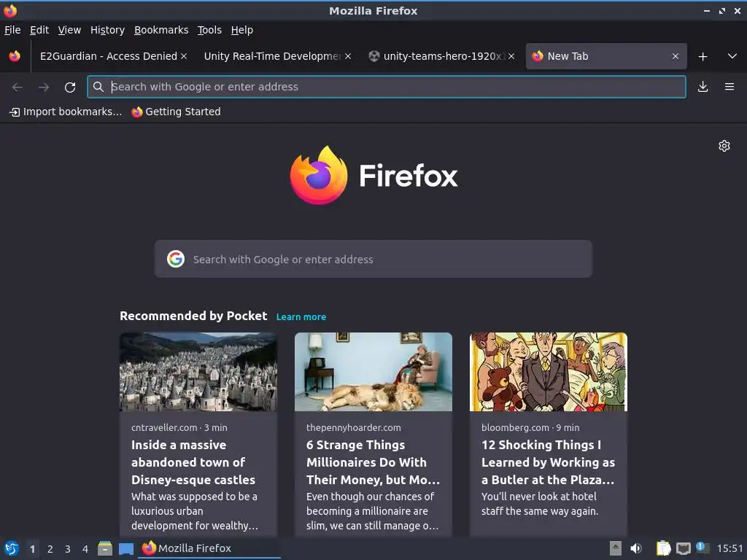Open the View menu
This screenshot has height=560, width=747.
click(69, 30)
